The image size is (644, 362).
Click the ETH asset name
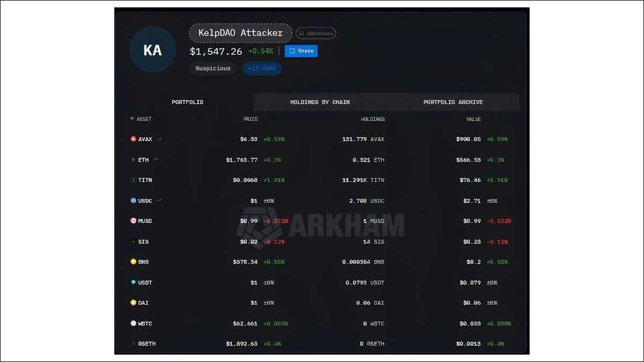click(x=144, y=160)
